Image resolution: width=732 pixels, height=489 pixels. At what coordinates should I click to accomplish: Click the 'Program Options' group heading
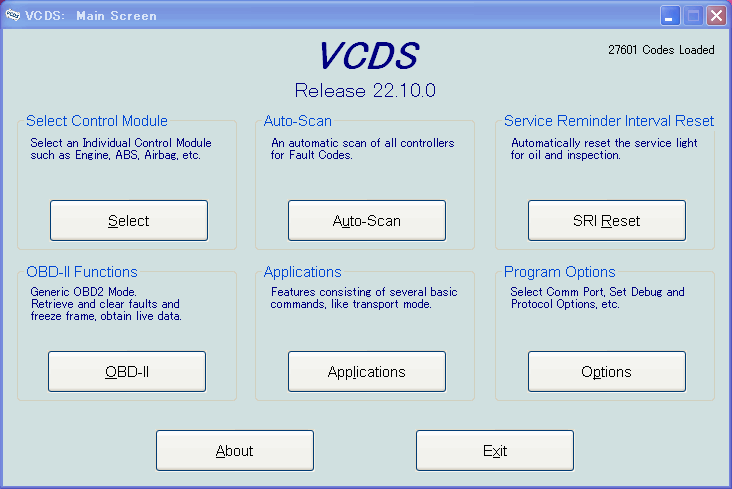point(560,271)
